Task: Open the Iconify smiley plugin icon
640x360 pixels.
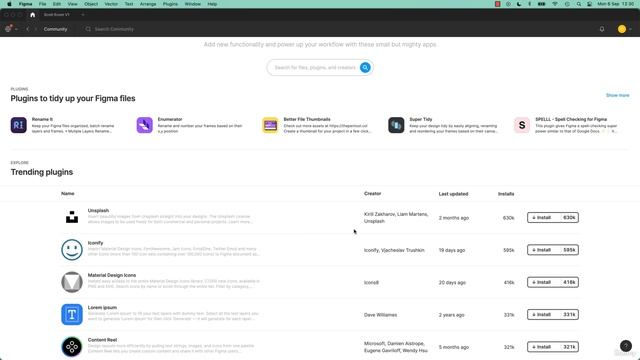Action: pos(72,250)
